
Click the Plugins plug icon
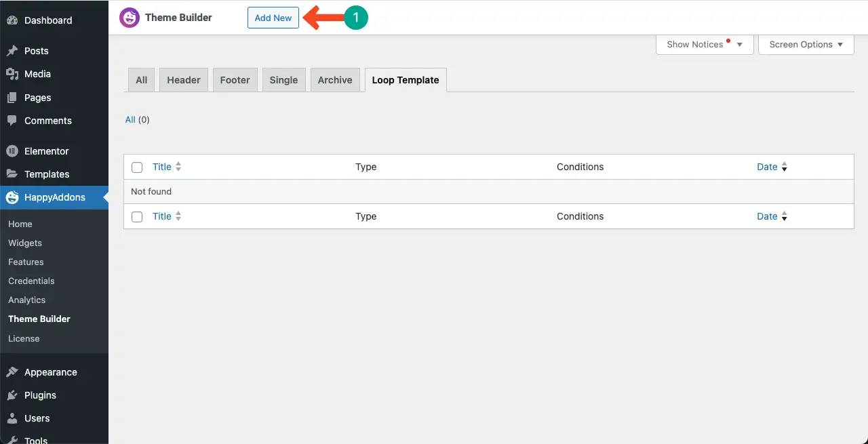(x=12, y=395)
